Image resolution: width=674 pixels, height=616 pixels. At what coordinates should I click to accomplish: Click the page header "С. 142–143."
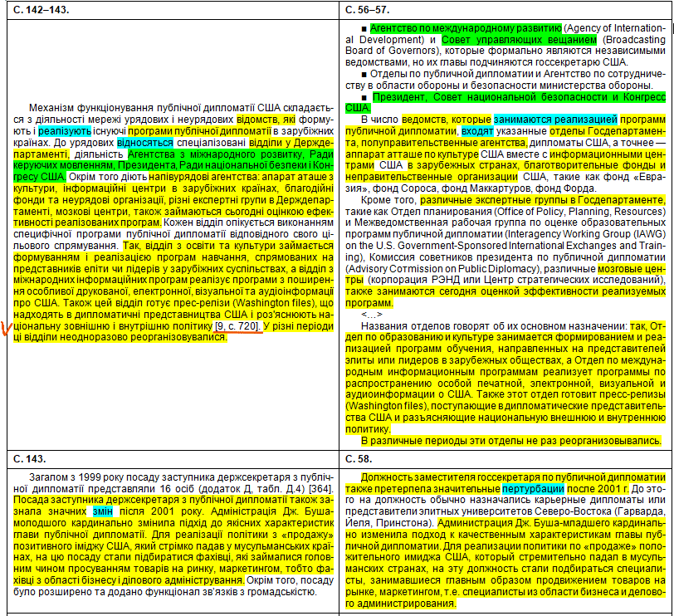[39, 9]
